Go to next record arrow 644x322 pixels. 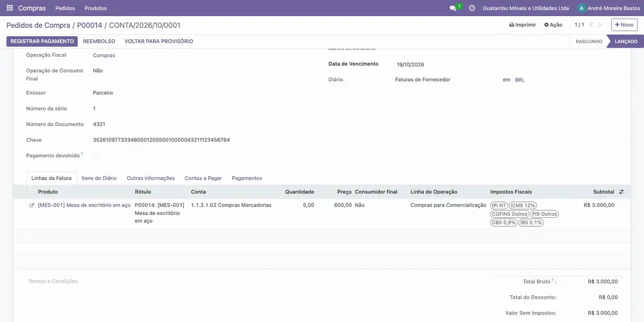(x=600, y=25)
